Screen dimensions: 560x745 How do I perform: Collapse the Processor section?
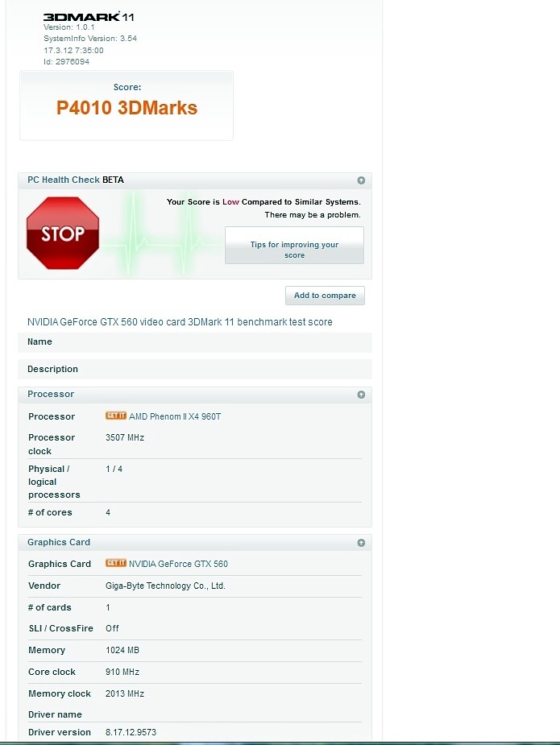coord(361,395)
